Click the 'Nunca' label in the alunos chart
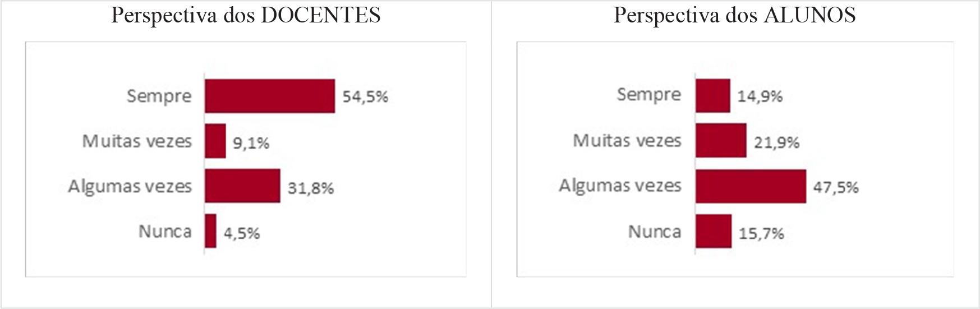Screen dimensions: 980x309 point(654,231)
